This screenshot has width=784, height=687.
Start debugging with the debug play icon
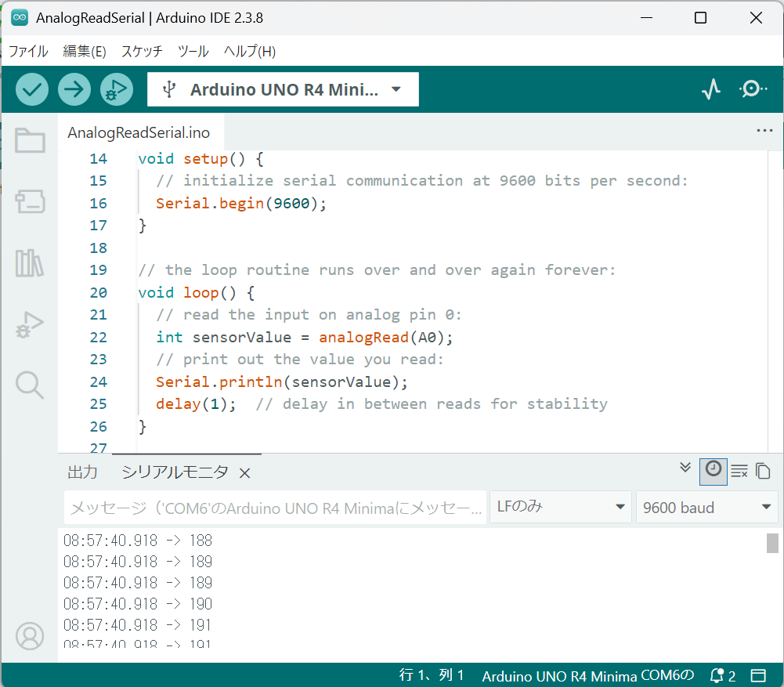point(117,89)
